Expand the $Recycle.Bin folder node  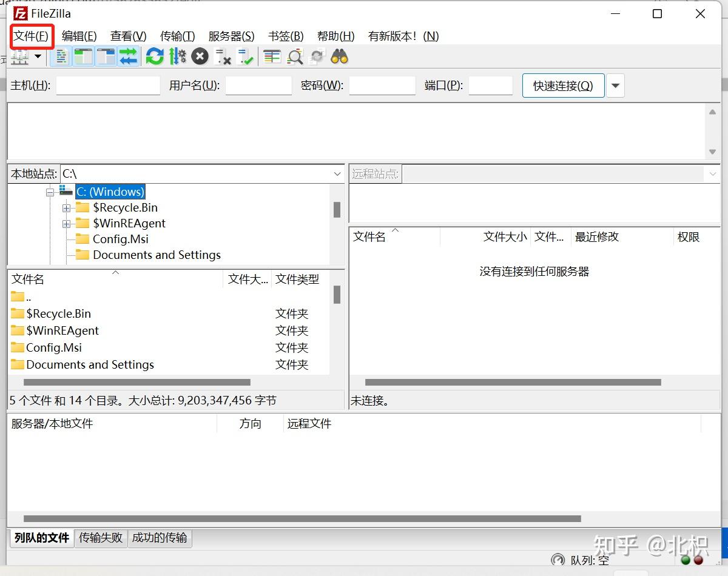pos(67,207)
